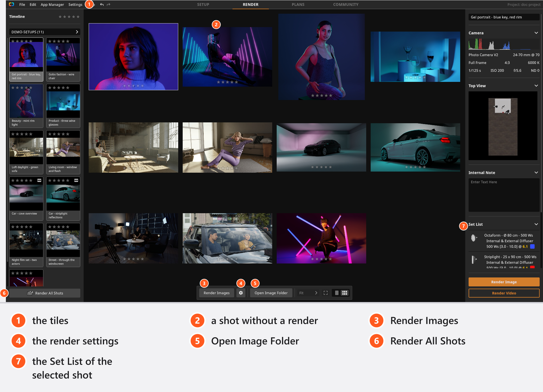Click the Internal Note text field
This screenshot has width=543, height=392.
(504, 195)
